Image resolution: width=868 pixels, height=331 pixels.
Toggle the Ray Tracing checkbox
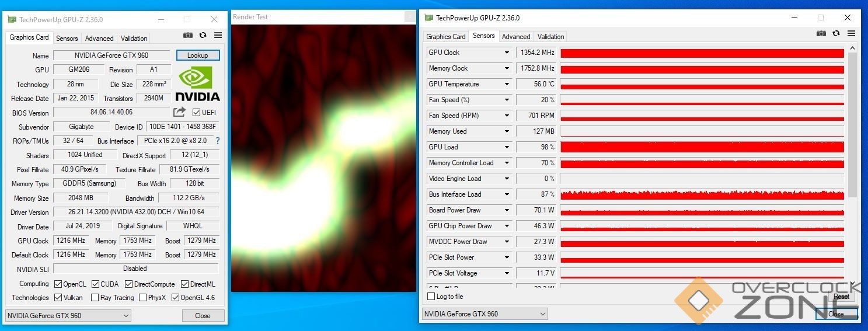point(95,298)
